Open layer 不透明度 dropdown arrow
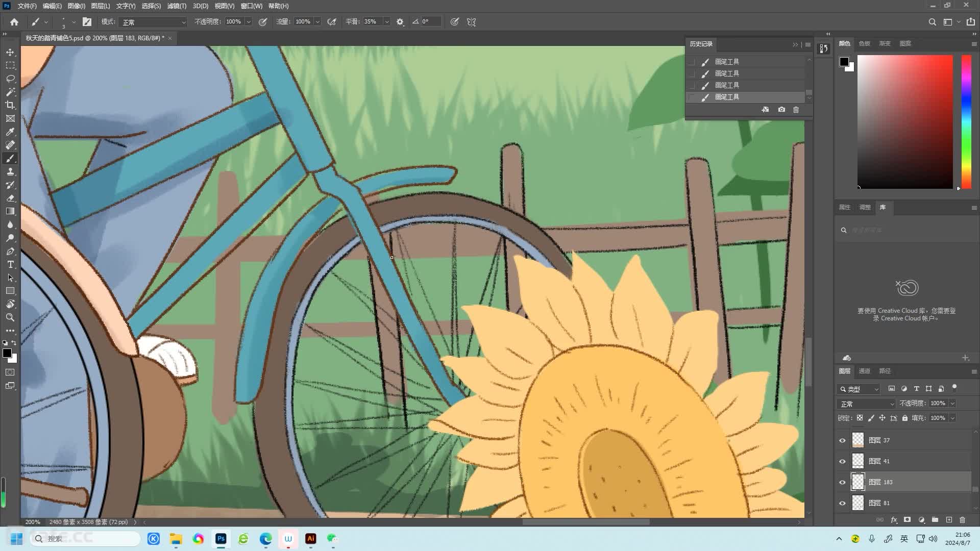The height and width of the screenshot is (551, 980). coord(952,404)
